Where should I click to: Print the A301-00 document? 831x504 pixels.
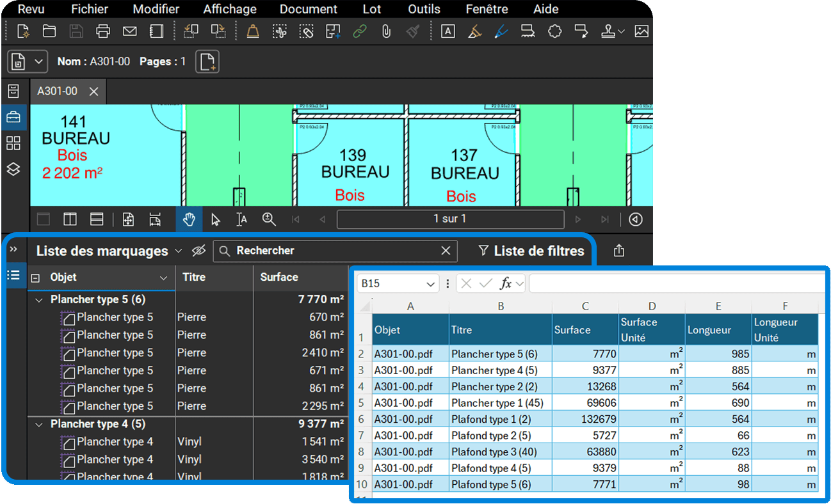[x=103, y=31]
